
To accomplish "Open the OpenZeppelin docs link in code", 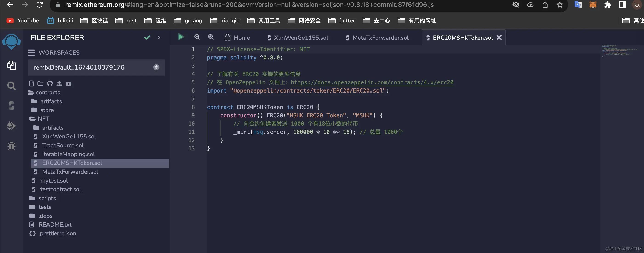I will coord(372,82).
